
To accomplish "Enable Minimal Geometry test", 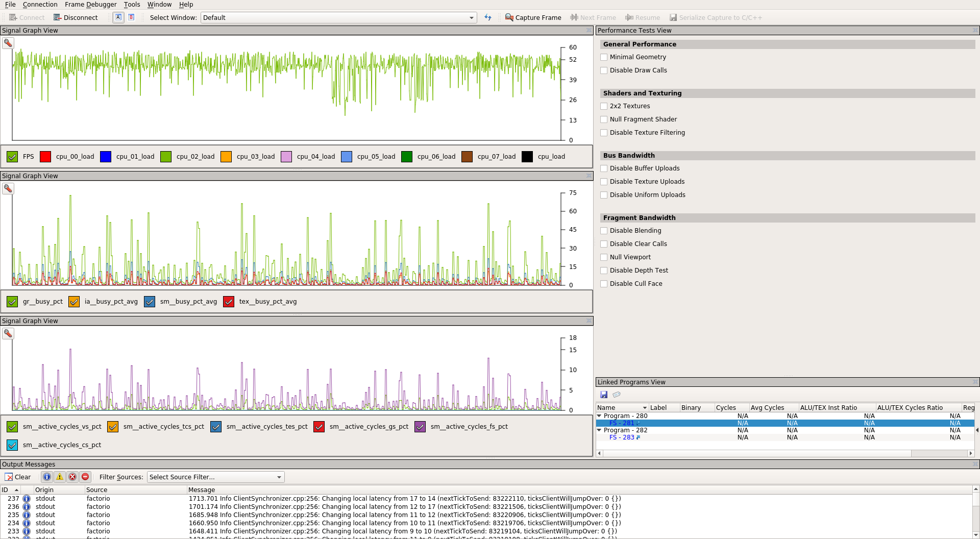I will point(604,57).
